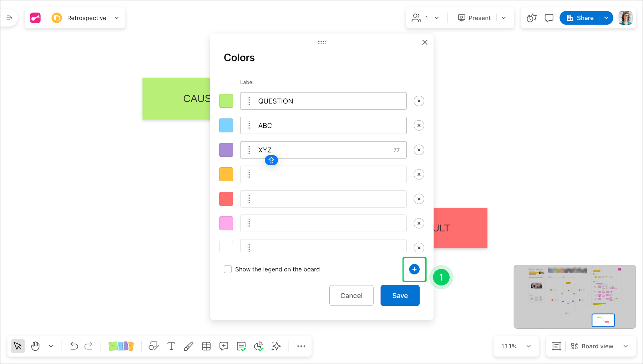Select the table tool icon

(x=206, y=346)
